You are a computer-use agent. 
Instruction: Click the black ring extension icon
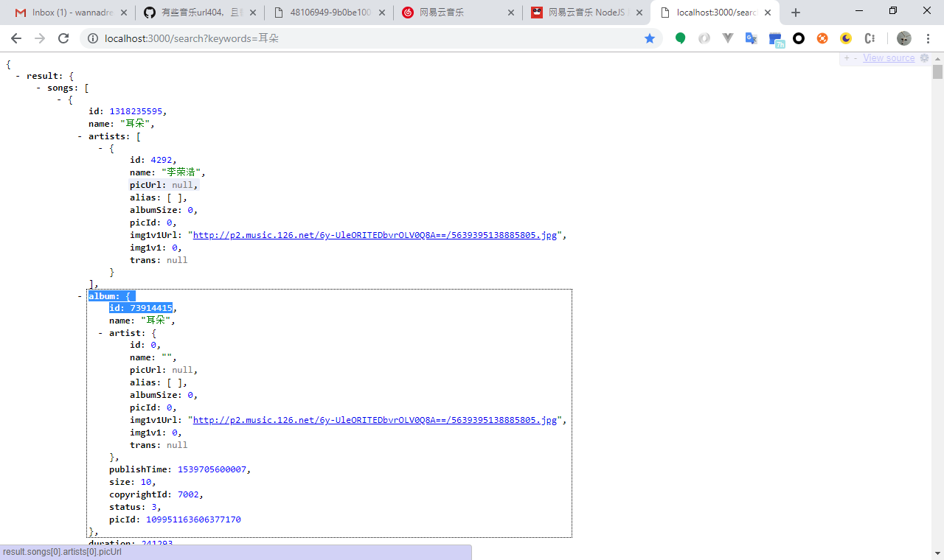pyautogui.click(x=798, y=38)
